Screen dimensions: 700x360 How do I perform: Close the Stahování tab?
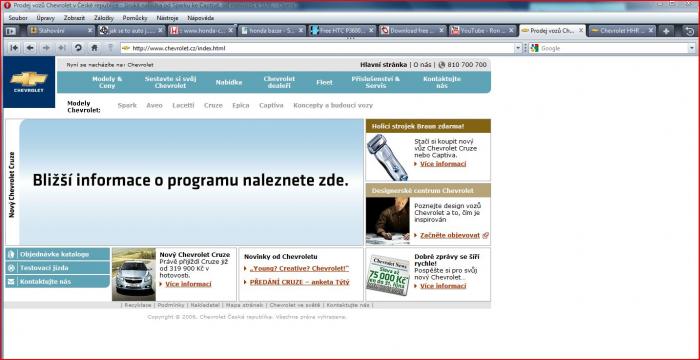tap(90, 30)
